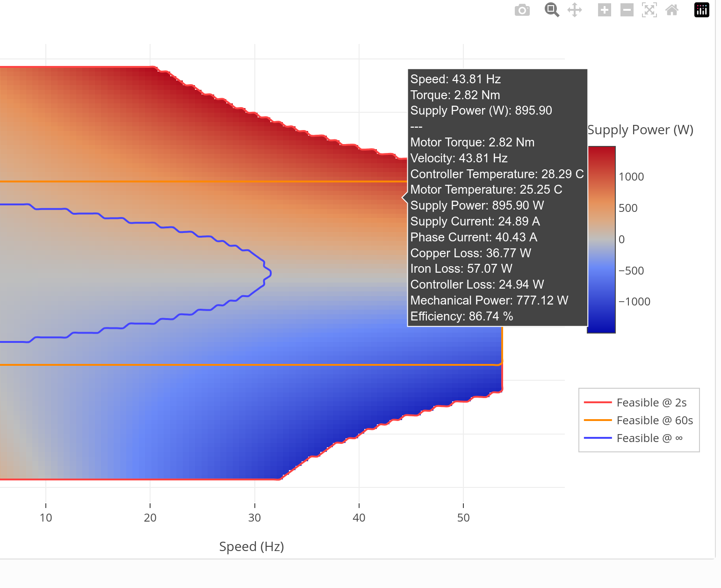Download the plot as PNG using camera icon

pyautogui.click(x=522, y=10)
